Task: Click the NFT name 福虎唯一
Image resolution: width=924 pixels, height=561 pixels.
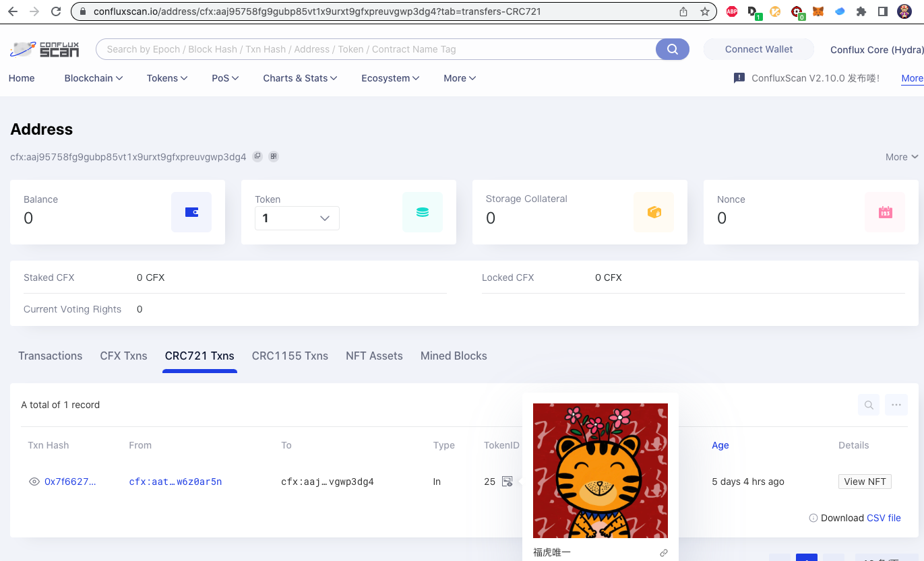Action: click(x=552, y=553)
